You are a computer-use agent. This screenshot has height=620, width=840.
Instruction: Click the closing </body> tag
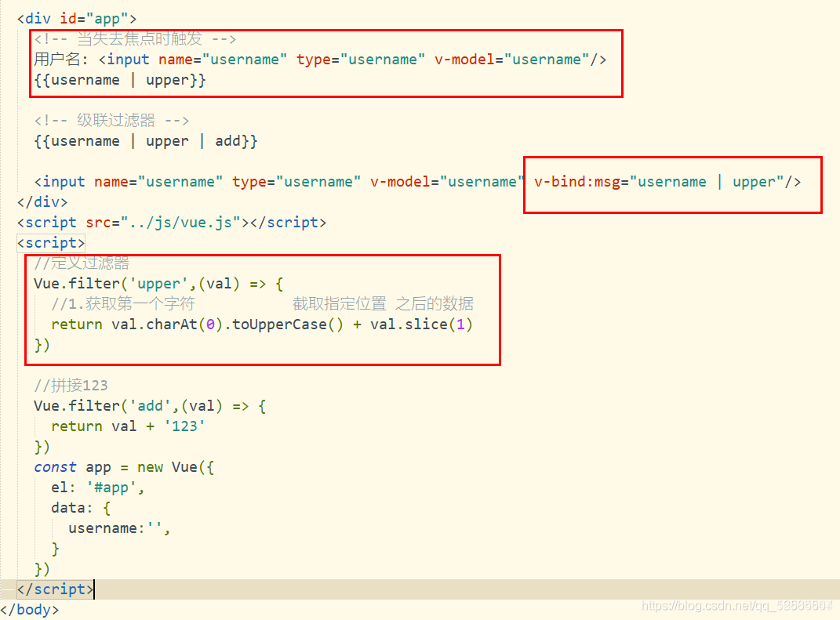(x=30, y=610)
